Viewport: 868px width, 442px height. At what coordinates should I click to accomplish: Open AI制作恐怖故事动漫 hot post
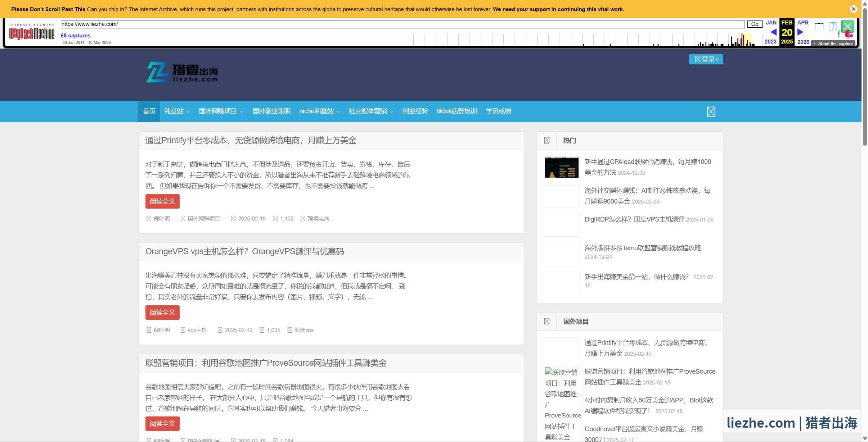pos(647,196)
